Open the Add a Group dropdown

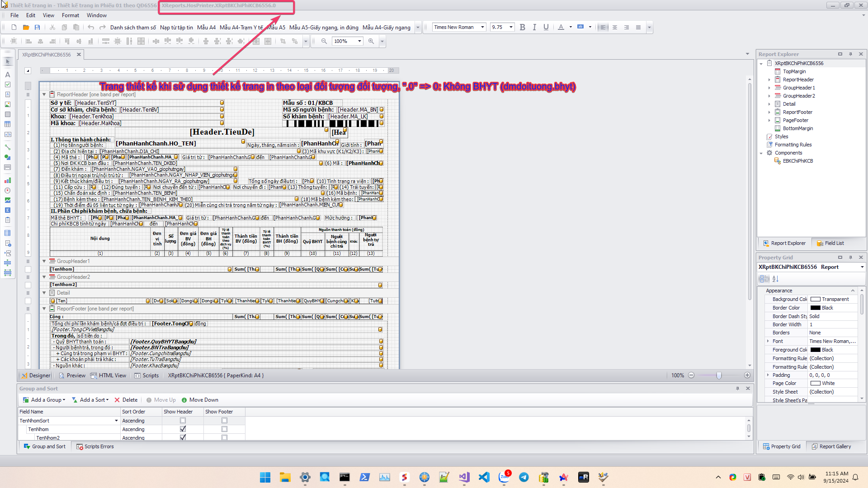[48, 400]
